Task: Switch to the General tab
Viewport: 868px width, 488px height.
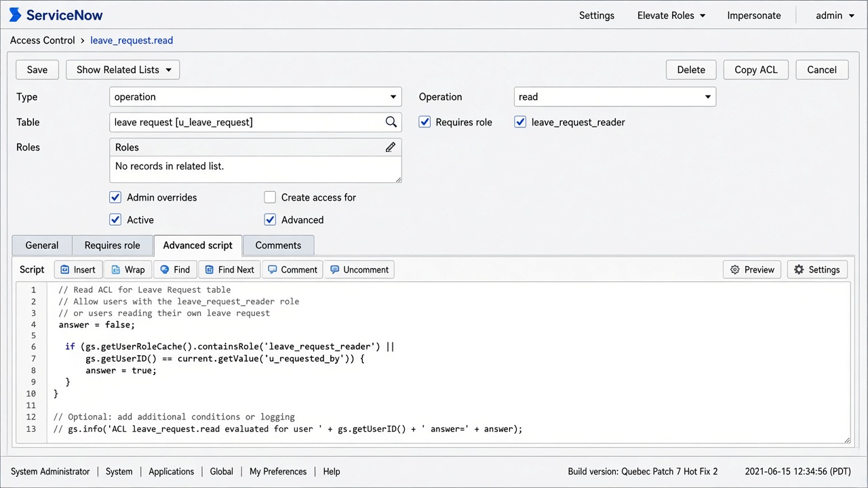Action: [x=42, y=245]
